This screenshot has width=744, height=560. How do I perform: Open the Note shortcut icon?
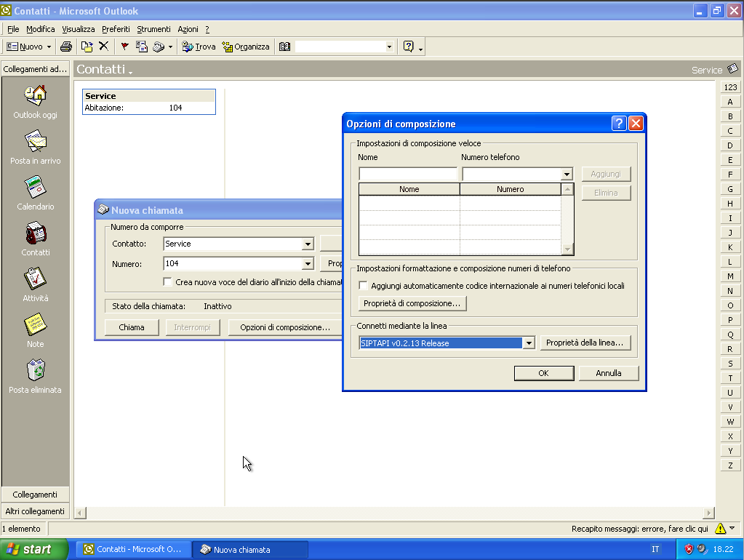tap(35, 324)
